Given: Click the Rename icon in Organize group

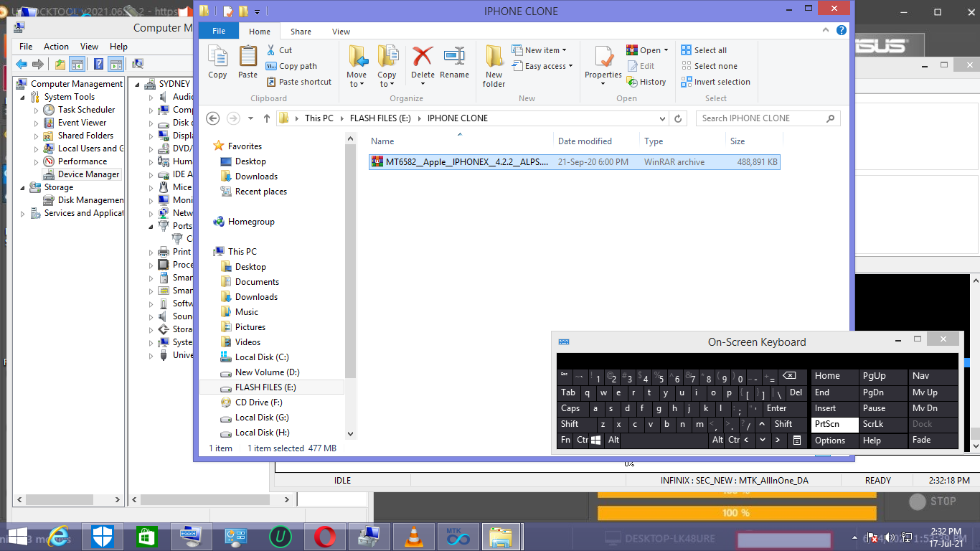Looking at the screenshot, I should click(x=454, y=62).
